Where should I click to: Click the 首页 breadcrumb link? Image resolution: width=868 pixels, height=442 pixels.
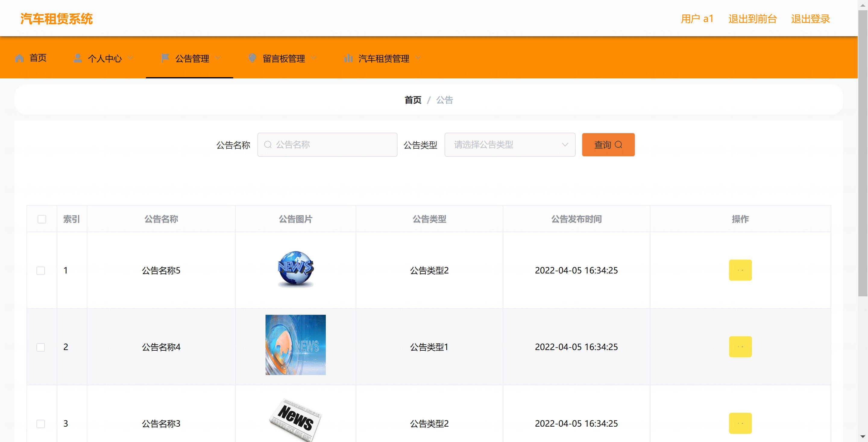point(413,100)
